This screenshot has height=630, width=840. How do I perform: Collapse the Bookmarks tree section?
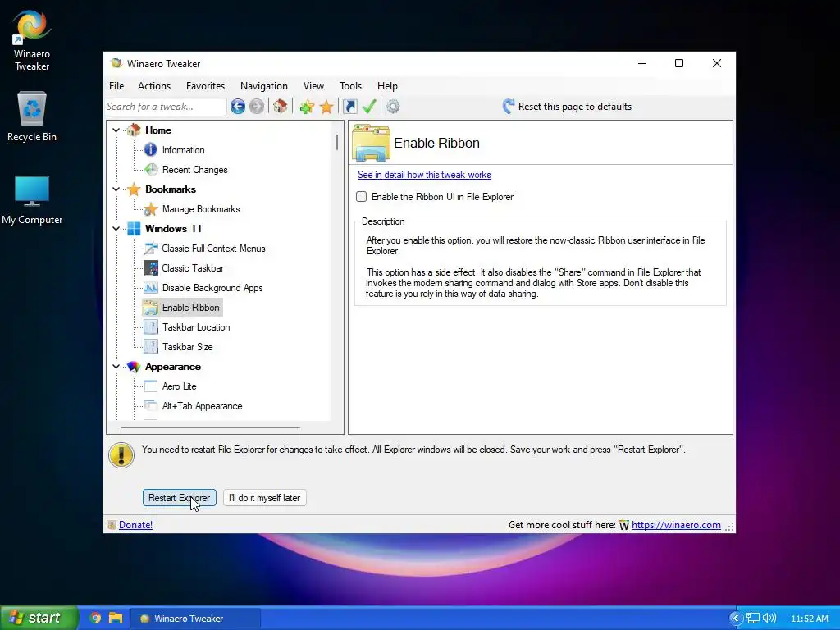point(116,189)
